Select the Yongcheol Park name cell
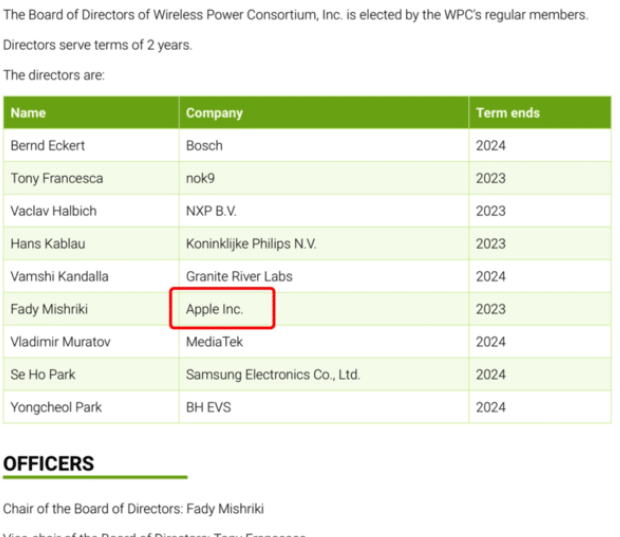 click(x=91, y=407)
